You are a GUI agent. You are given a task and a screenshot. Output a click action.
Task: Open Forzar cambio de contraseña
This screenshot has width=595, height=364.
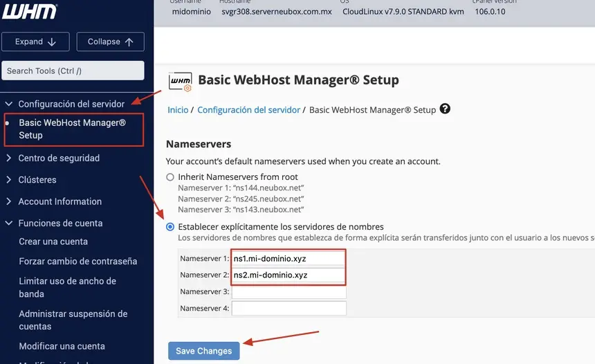click(77, 262)
